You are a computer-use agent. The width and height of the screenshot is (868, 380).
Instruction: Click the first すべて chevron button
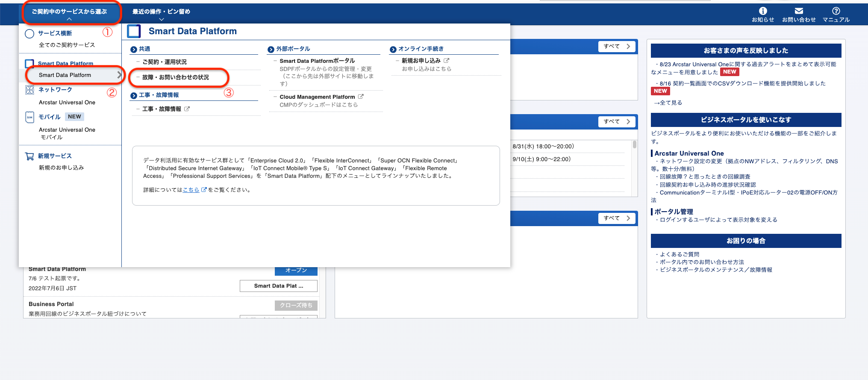[x=617, y=47]
